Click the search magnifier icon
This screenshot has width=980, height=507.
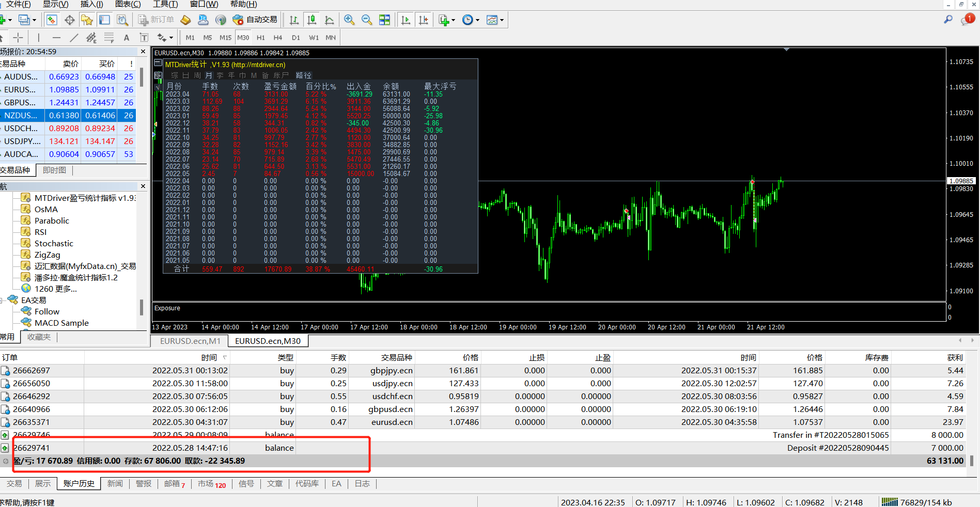click(x=948, y=20)
